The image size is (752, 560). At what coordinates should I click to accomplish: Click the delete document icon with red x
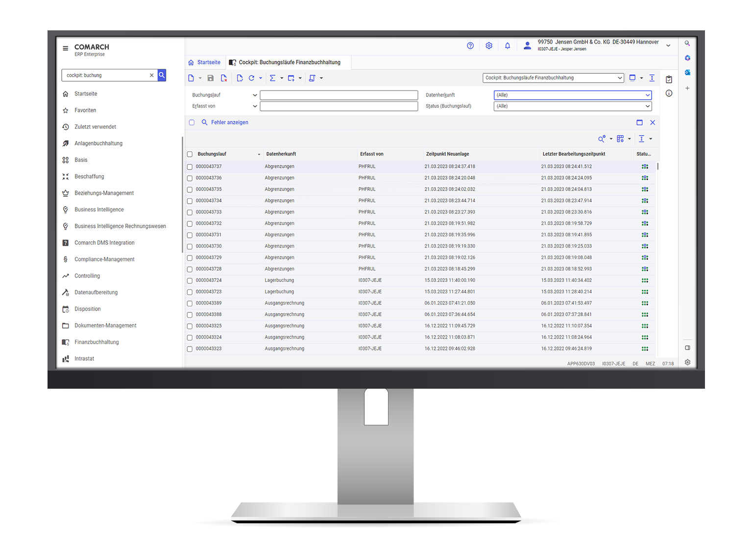tap(224, 78)
